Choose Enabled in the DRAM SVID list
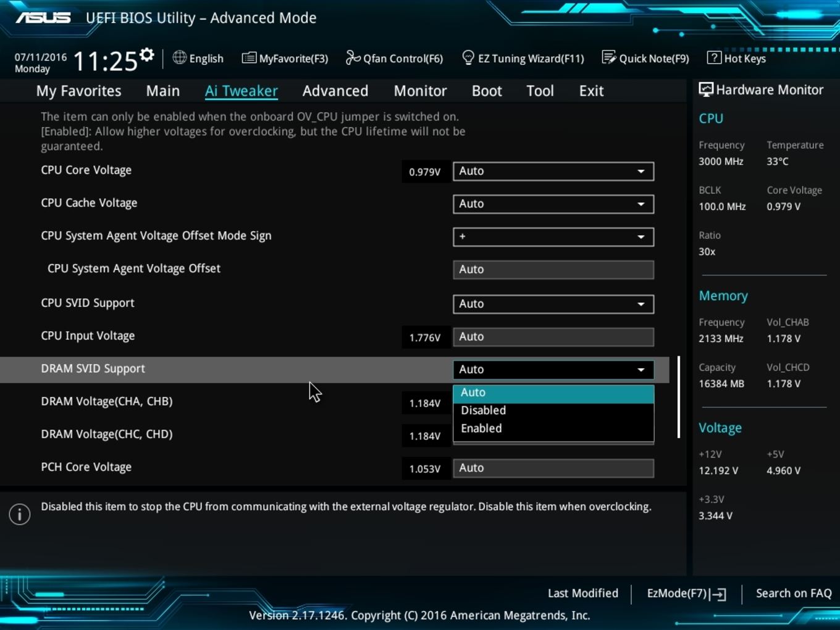The height and width of the screenshot is (630, 840). click(553, 428)
